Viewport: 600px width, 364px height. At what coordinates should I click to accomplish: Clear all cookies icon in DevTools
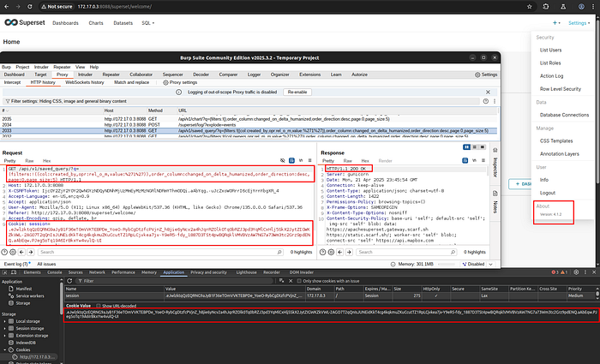click(281, 281)
